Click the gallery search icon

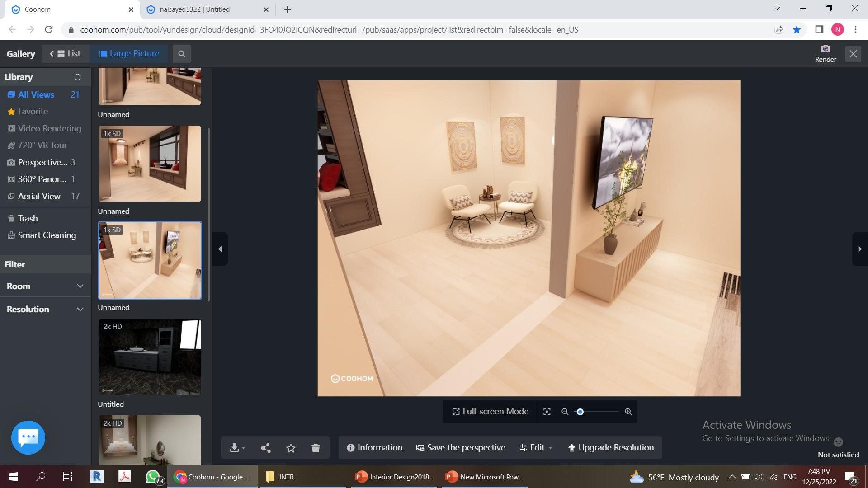point(181,54)
